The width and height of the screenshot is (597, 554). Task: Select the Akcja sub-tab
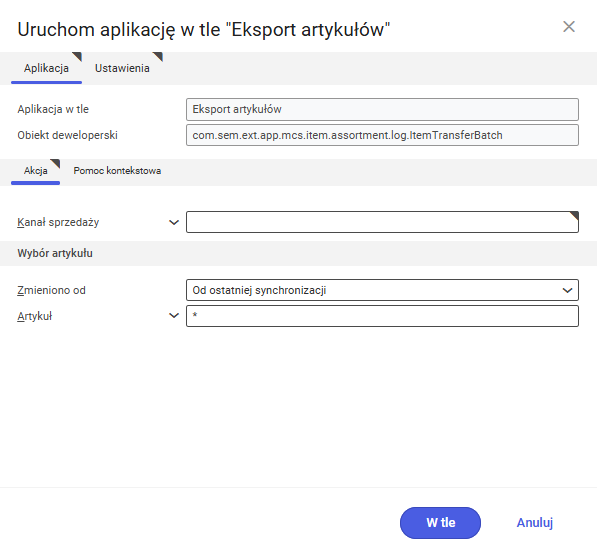36,171
